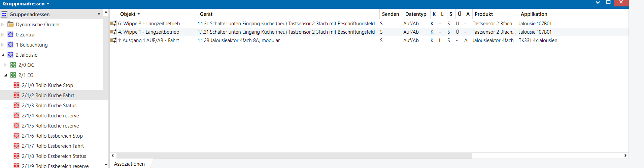Viewport: 644px width, 168px height.
Task: Click the Gruppenadressen panel grid icon
Action: (4, 14)
